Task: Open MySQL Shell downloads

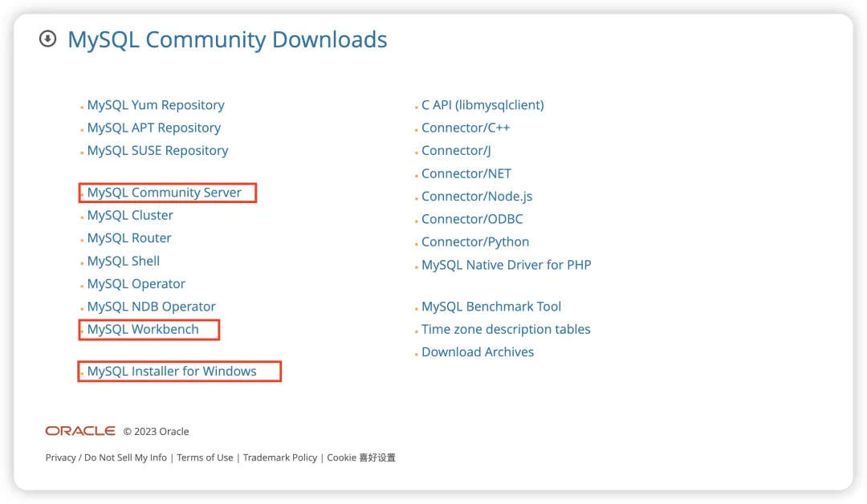Action: point(124,261)
